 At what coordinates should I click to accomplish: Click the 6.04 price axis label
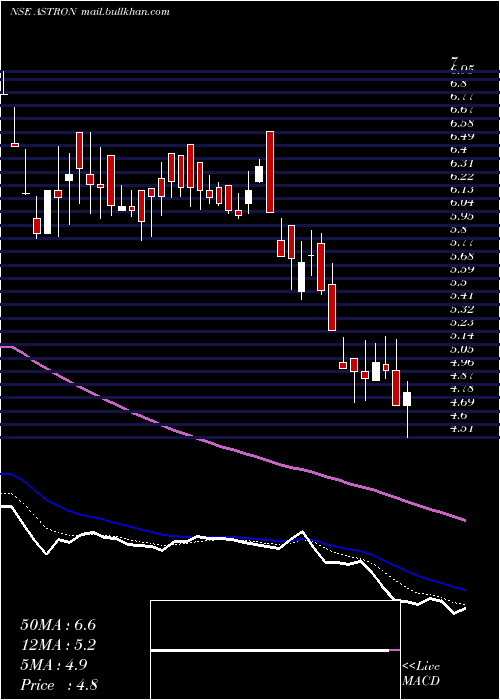pos(462,203)
